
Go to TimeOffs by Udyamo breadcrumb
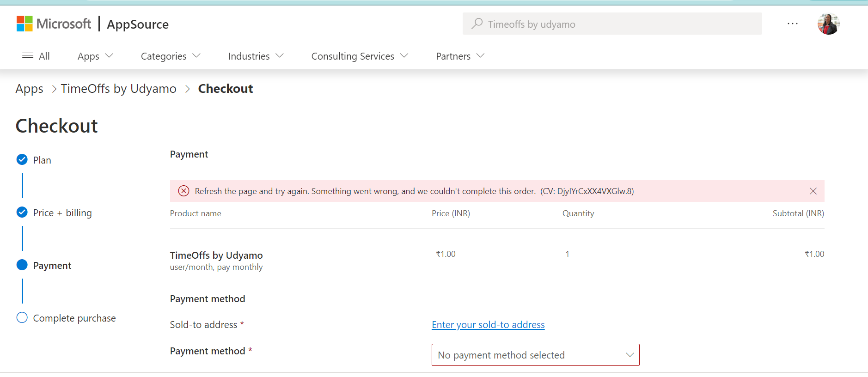click(118, 89)
